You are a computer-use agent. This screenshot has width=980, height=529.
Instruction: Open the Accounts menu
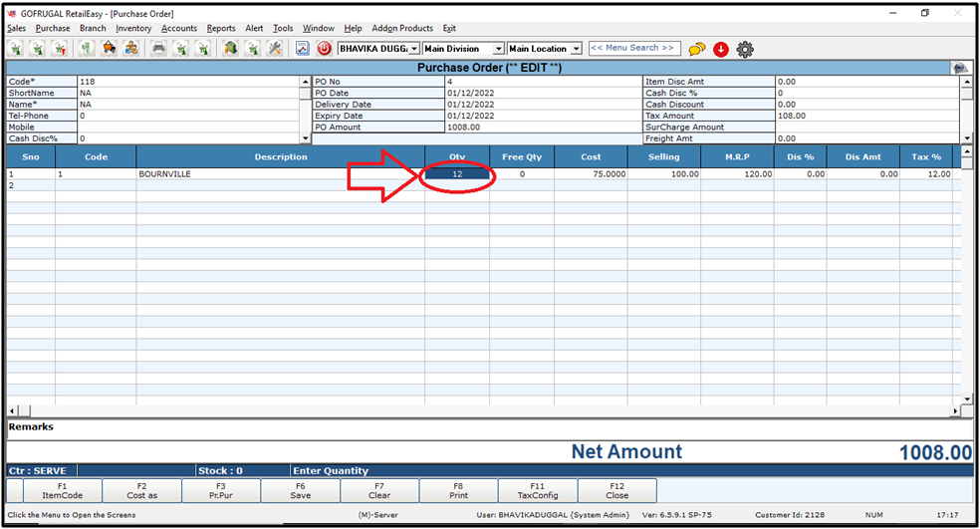click(x=178, y=28)
